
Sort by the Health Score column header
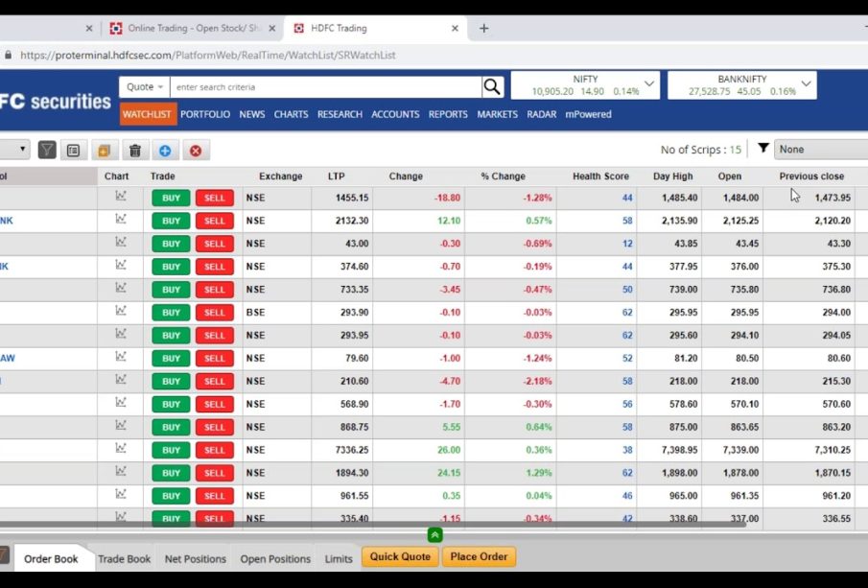coord(600,176)
